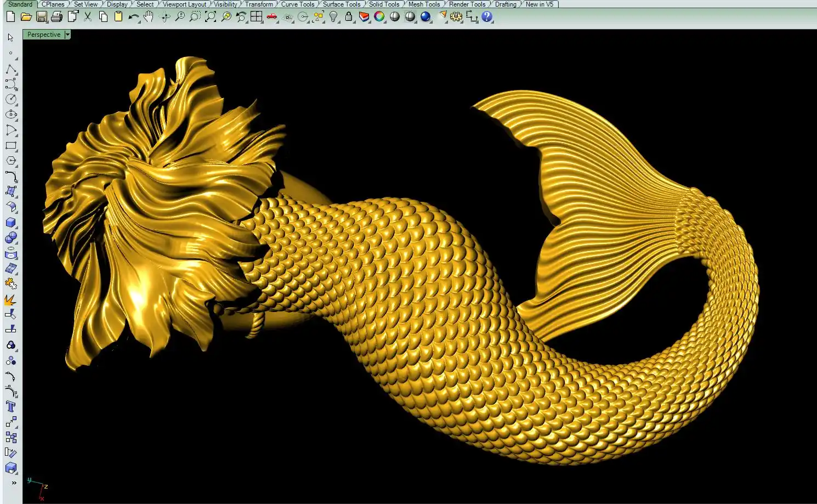Viewport: 817px width, 504px height.
Task: Toggle object visibility with the light bulb
Action: click(x=333, y=17)
